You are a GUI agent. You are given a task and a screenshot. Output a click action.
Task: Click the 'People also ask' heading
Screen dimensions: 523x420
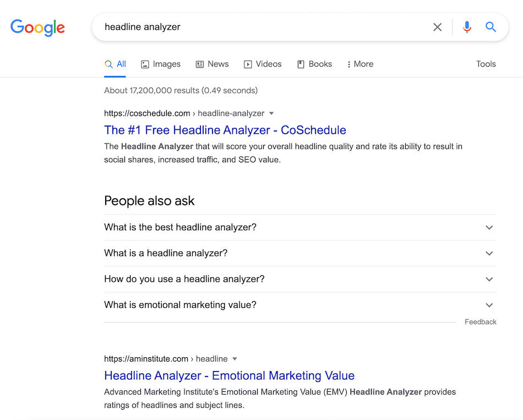(x=149, y=201)
